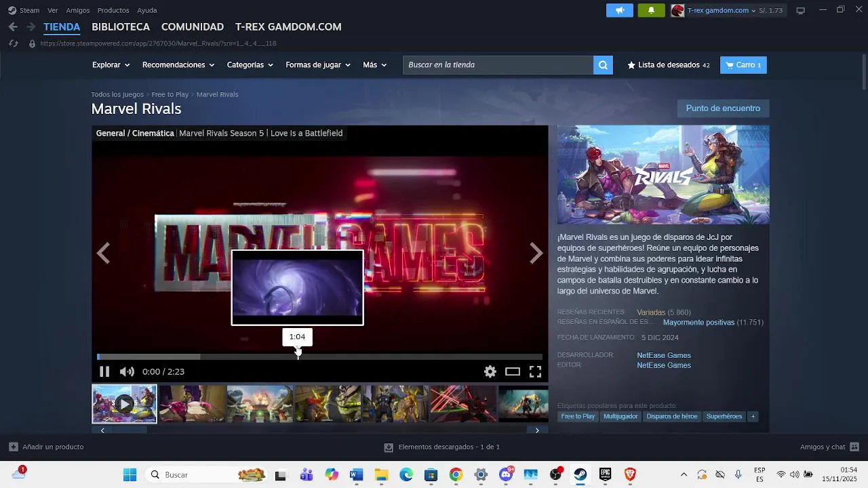Open Elementos descargados downloads status
Image resolution: width=868 pixels, height=488 pixels.
pos(441,447)
